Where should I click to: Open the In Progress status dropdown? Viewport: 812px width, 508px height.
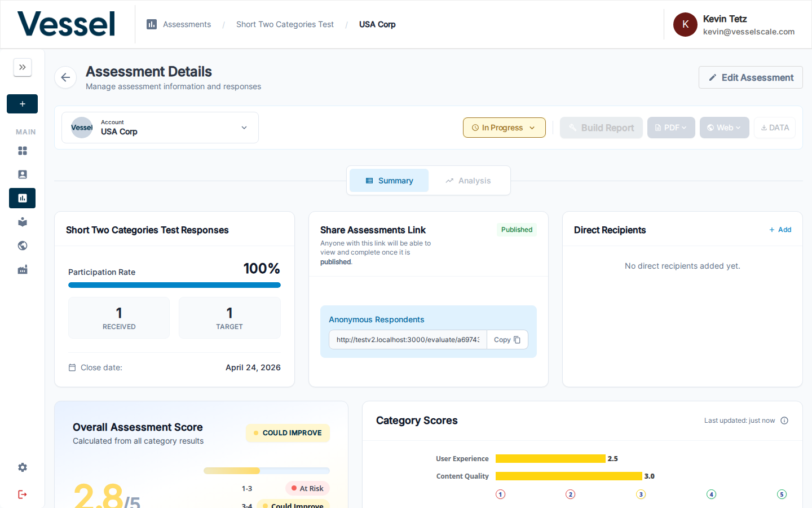pos(504,128)
